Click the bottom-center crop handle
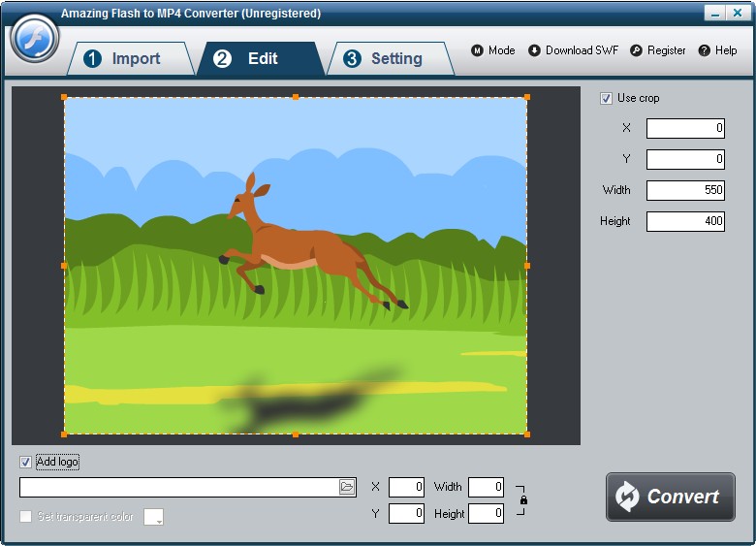756x546 pixels. point(296,434)
